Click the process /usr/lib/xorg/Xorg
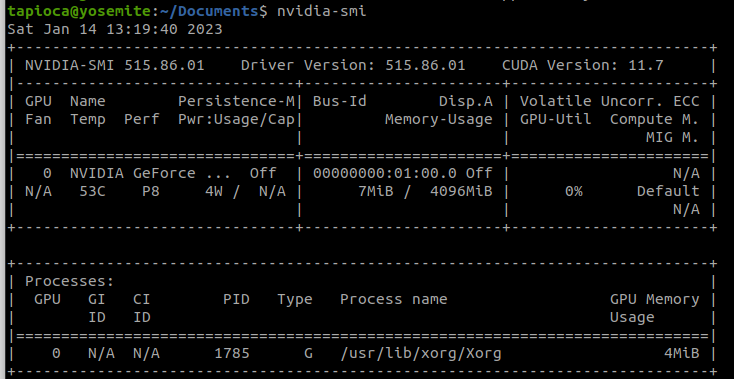 421,353
